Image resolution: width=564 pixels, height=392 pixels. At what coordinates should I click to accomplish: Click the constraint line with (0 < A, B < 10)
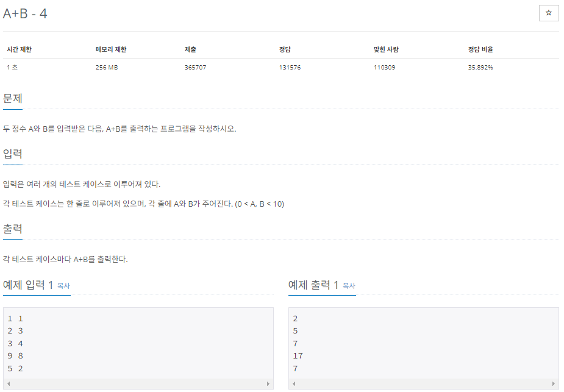143,204
